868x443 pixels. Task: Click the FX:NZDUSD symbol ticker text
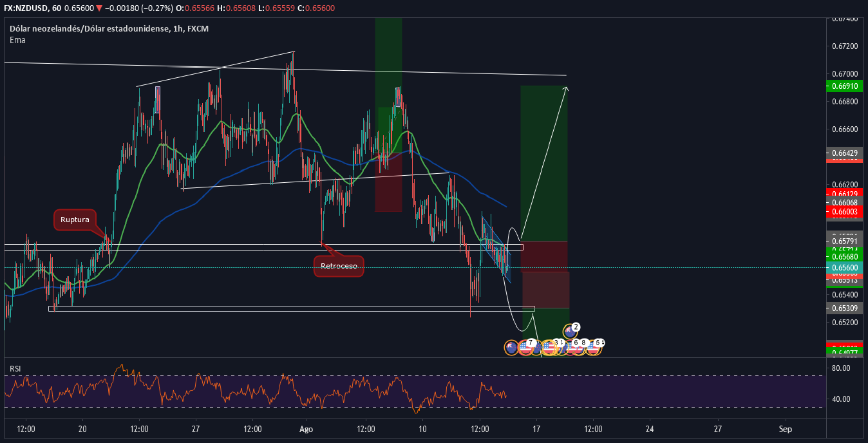click(x=26, y=8)
